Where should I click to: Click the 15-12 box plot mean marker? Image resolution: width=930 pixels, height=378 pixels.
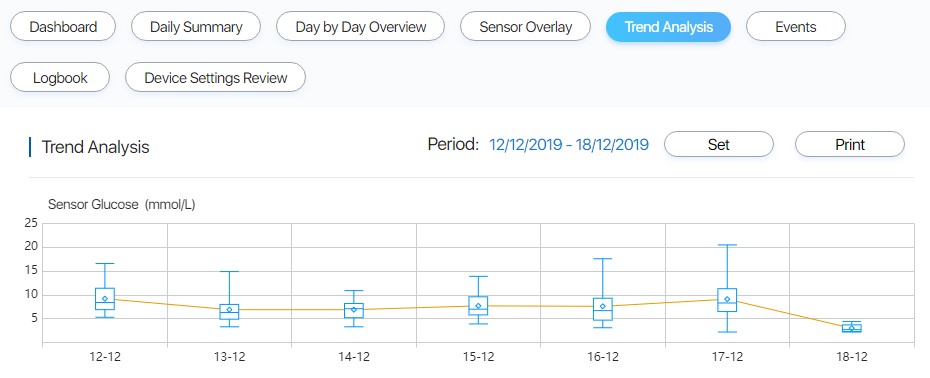(x=478, y=306)
